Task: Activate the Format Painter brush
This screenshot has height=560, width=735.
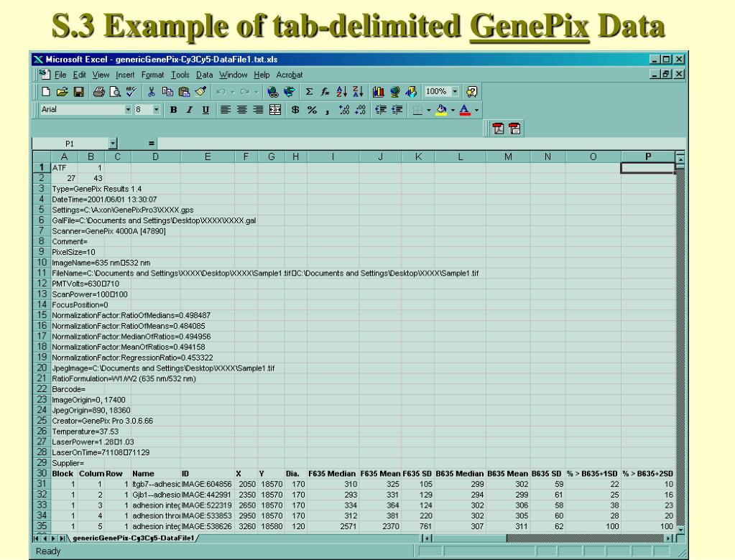Action: point(200,92)
